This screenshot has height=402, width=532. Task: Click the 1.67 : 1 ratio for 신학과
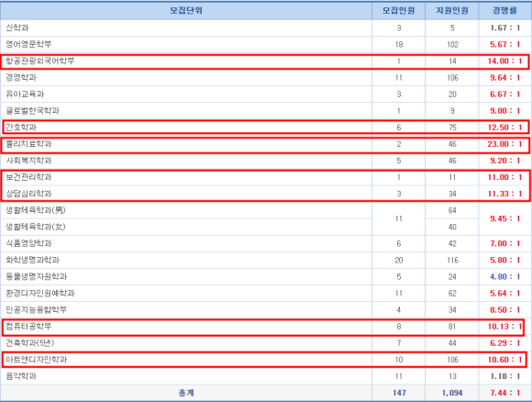[504, 28]
